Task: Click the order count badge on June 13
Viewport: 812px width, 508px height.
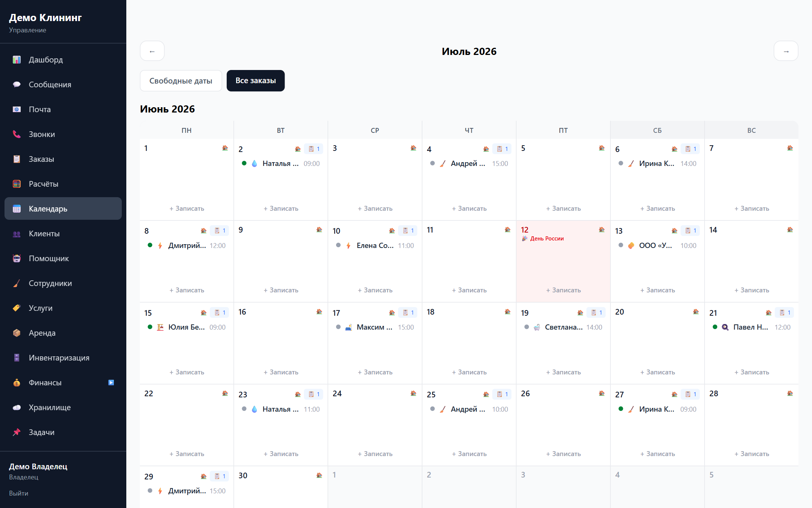Action: [x=691, y=231]
